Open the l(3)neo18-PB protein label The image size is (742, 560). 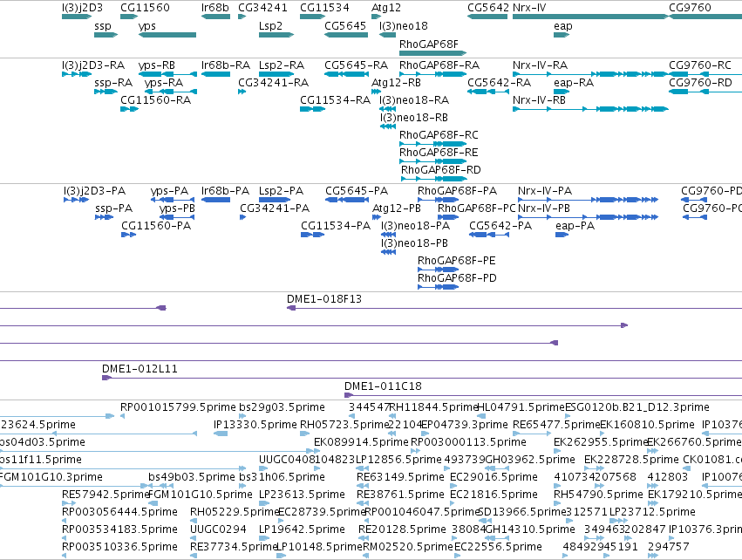[x=414, y=243]
